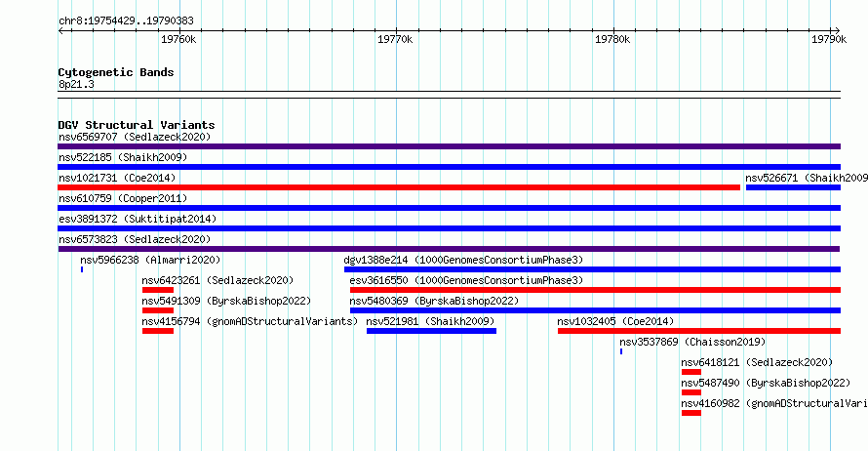Screen dimensions: 868x451
Task: Open esv3891372 (Suktitipat2014) label
Action: [x=138, y=219]
